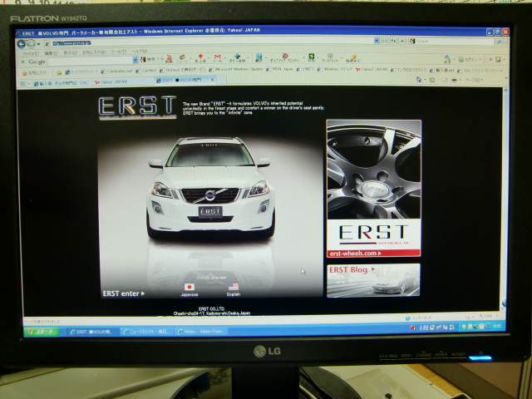Run search with the magnifier button
The width and height of the screenshot is (532, 399).
(x=499, y=42)
